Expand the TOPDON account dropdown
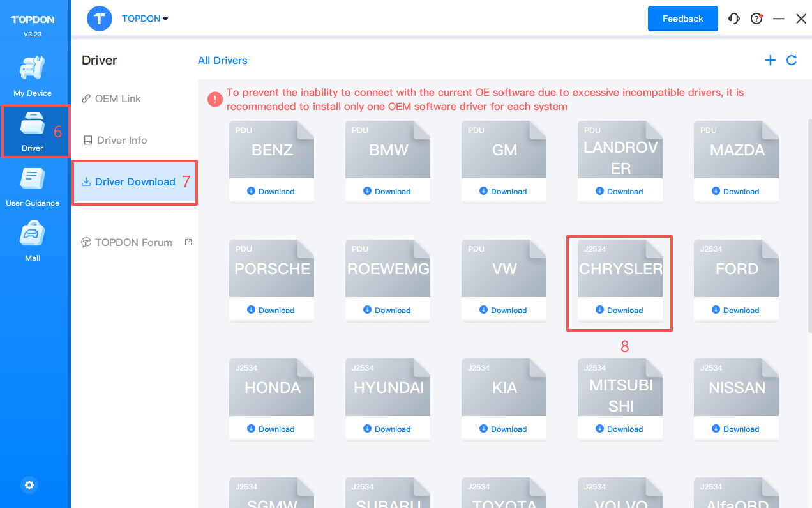Image resolution: width=812 pixels, height=508 pixels. (146, 19)
